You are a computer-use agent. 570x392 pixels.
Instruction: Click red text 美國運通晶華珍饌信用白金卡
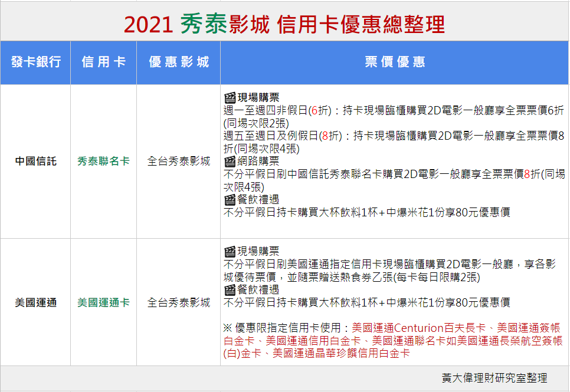click(341, 353)
